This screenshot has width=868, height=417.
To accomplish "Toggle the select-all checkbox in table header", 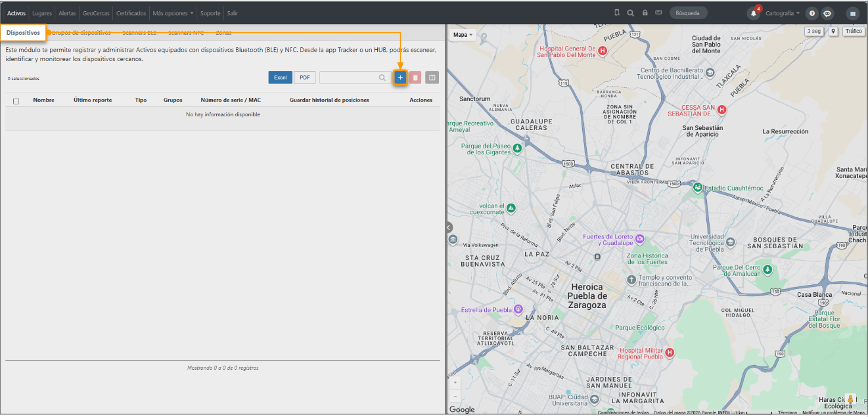I will click(16, 100).
